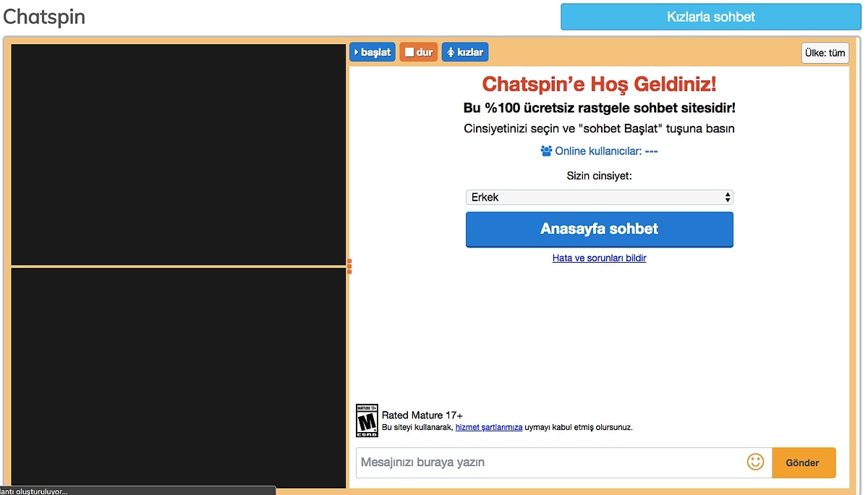The image size is (868, 495).
Task: Open the emoji smiley picker
Action: coord(755,462)
